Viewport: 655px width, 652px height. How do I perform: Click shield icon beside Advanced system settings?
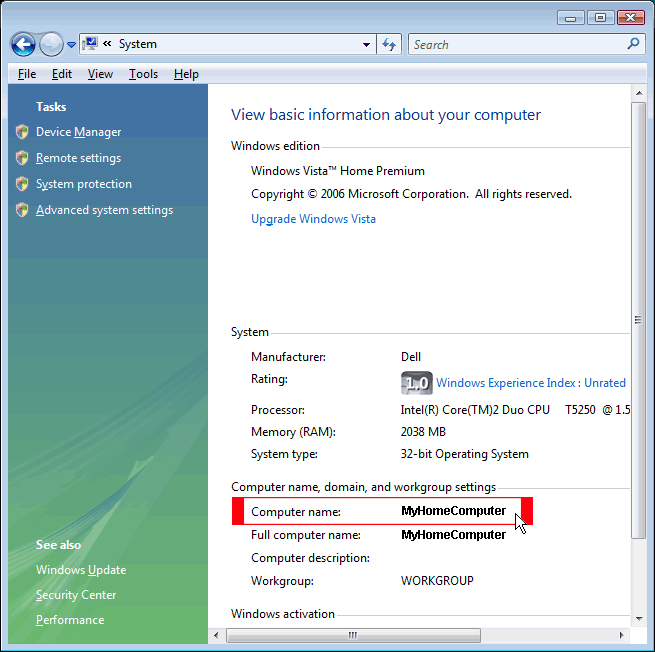(x=22, y=210)
